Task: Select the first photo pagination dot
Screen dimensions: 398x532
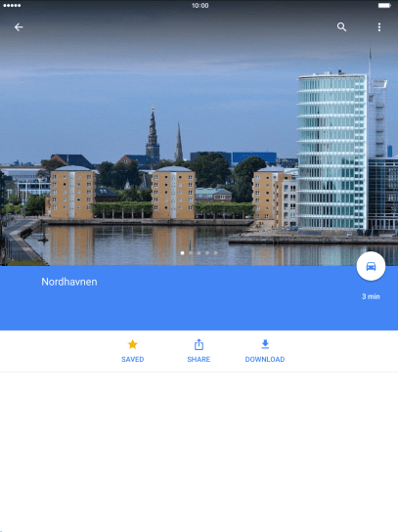Action: click(x=183, y=253)
